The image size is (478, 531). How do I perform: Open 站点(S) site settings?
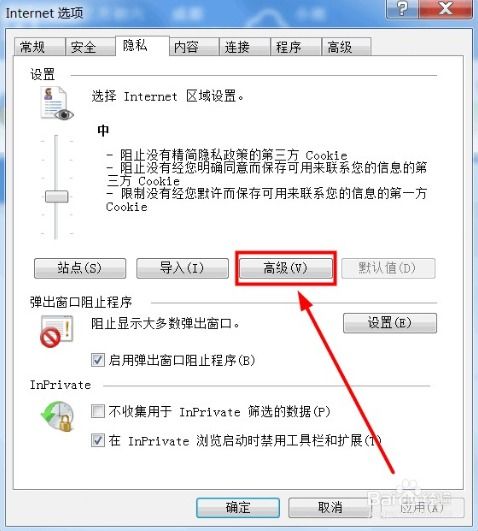(x=80, y=268)
